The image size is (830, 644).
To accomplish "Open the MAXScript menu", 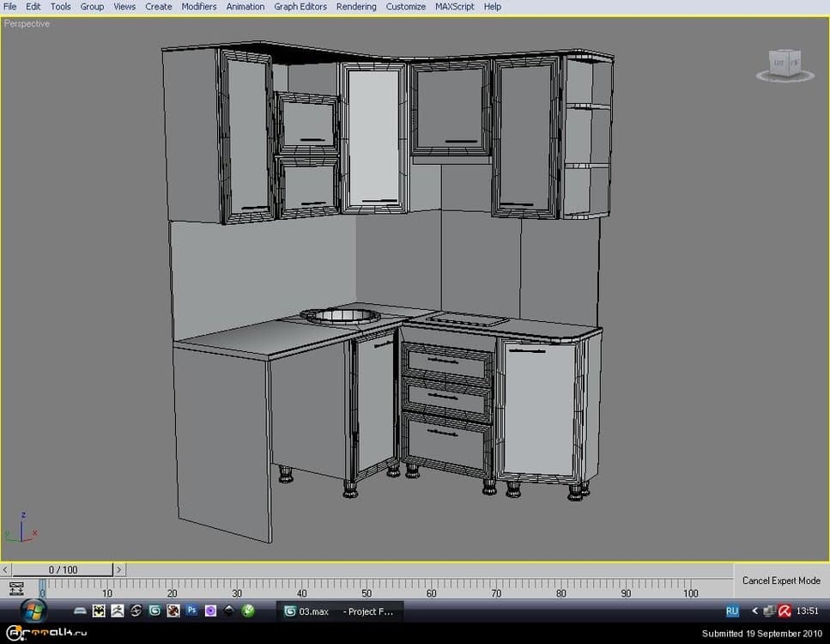I will click(455, 6).
